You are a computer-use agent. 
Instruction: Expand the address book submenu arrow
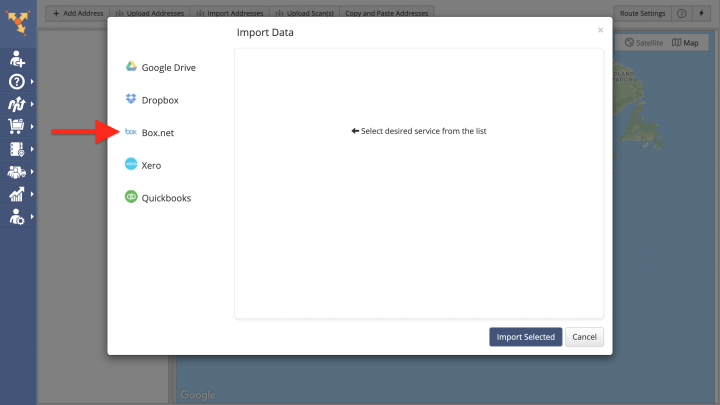click(32, 149)
